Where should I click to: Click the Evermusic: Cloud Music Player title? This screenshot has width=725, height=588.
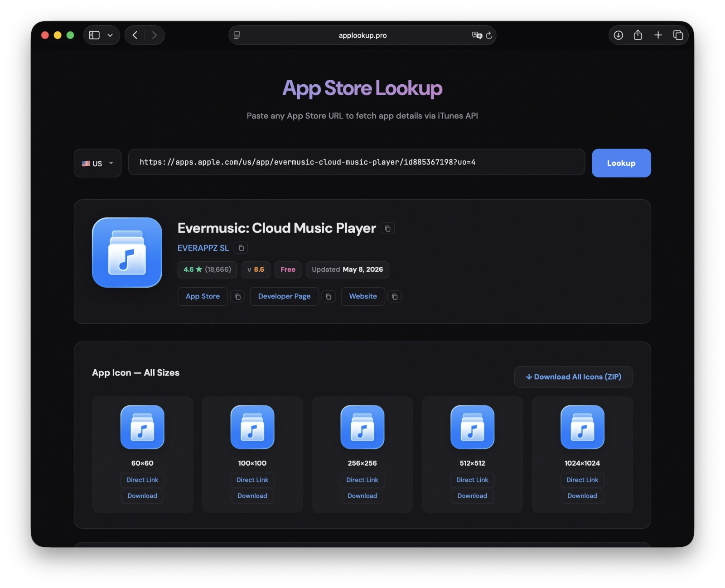[x=277, y=228]
